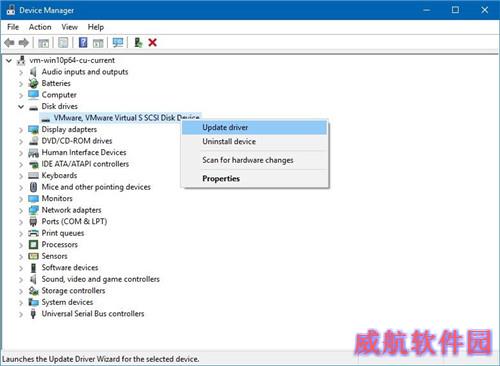The width and height of the screenshot is (500, 366).
Task: Click the Human Interface Devices icon
Action: (x=33, y=153)
